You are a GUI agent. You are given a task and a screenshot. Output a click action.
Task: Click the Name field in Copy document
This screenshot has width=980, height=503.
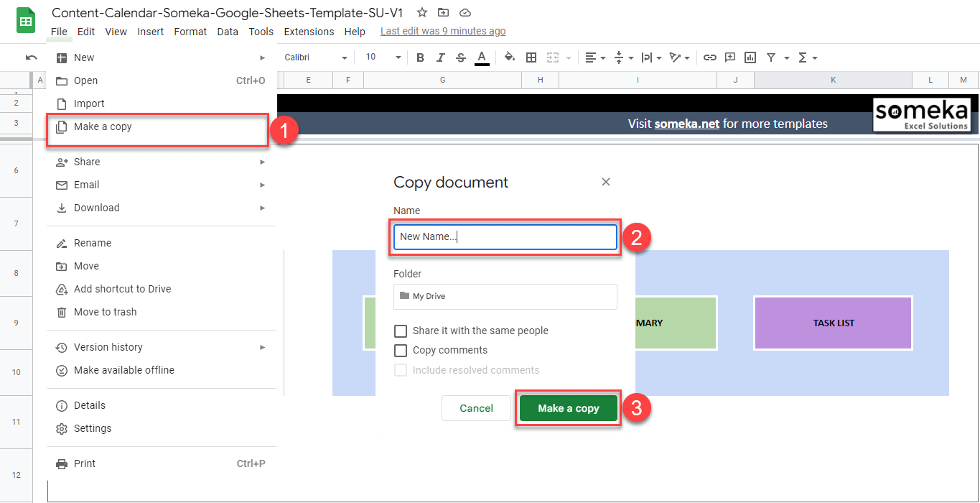point(505,237)
